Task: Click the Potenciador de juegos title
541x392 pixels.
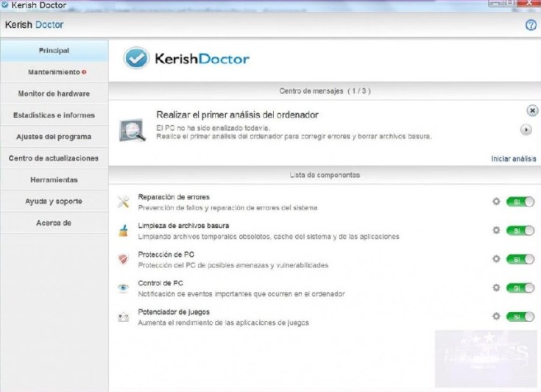Action: [x=174, y=312]
